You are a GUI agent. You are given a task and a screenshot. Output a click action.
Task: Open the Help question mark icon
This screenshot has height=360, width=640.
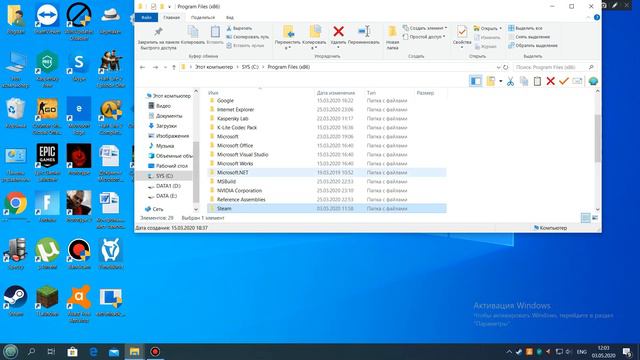tap(597, 18)
